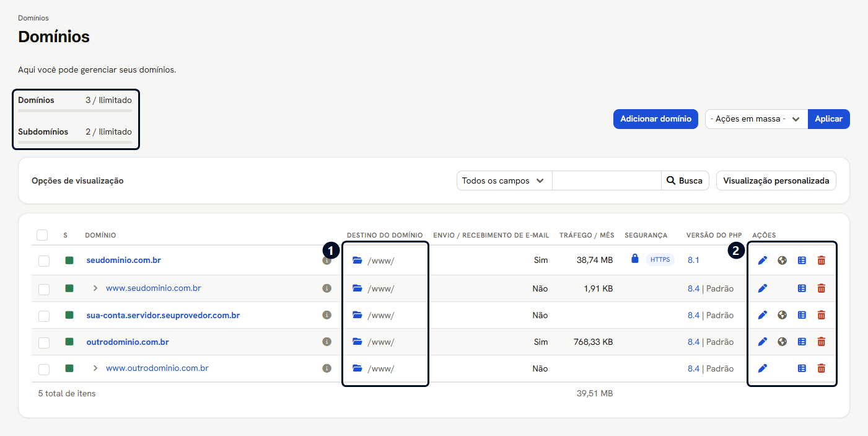Open the info icon for seudominio.com.br

pyautogui.click(x=327, y=262)
